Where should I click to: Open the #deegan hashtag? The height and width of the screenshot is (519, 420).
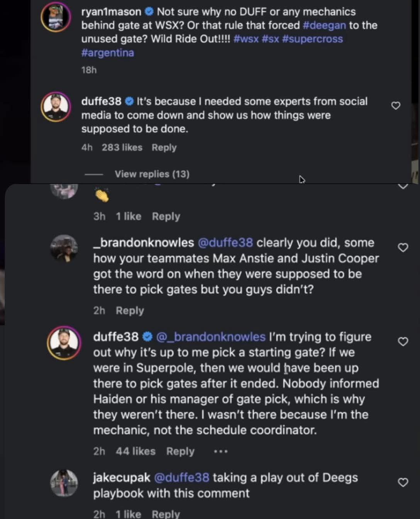pos(324,25)
